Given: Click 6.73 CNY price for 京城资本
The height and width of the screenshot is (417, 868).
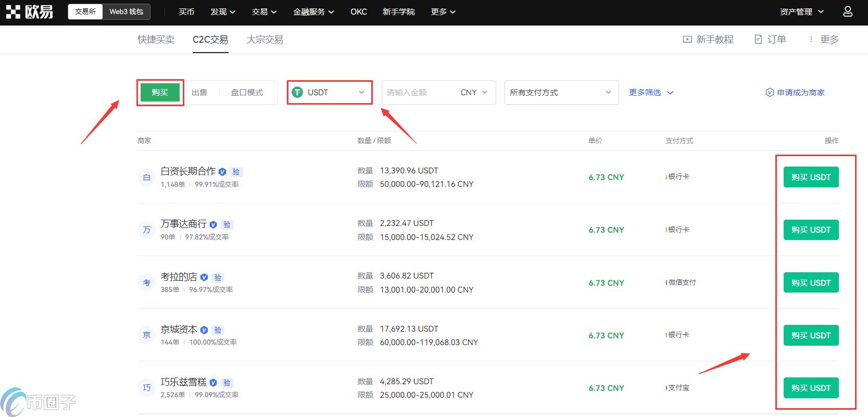Looking at the screenshot, I should click(607, 335).
